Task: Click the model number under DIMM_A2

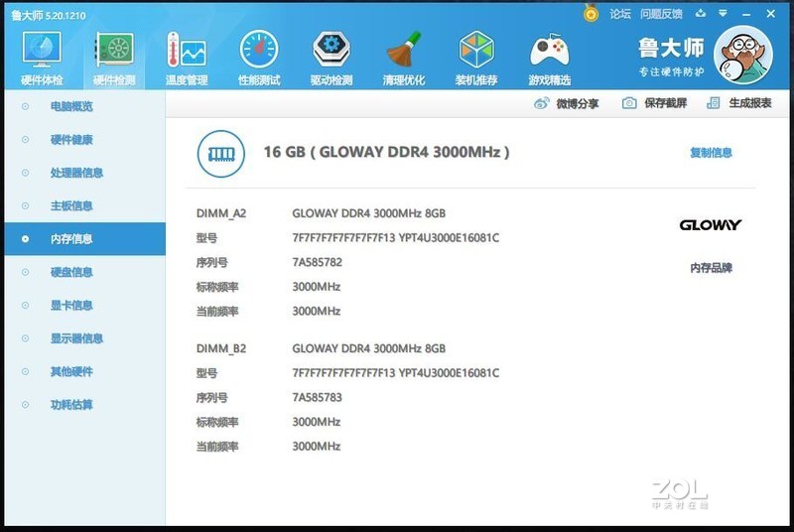Action: pos(395,237)
